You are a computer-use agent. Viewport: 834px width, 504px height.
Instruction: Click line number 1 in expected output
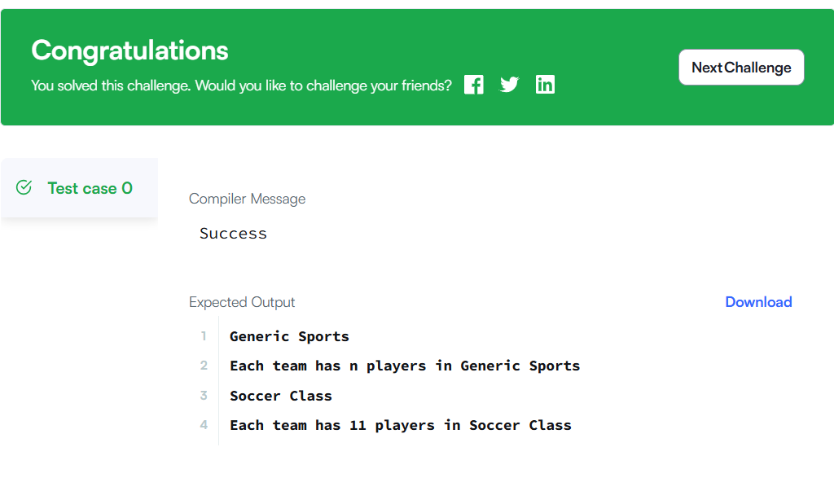click(204, 336)
